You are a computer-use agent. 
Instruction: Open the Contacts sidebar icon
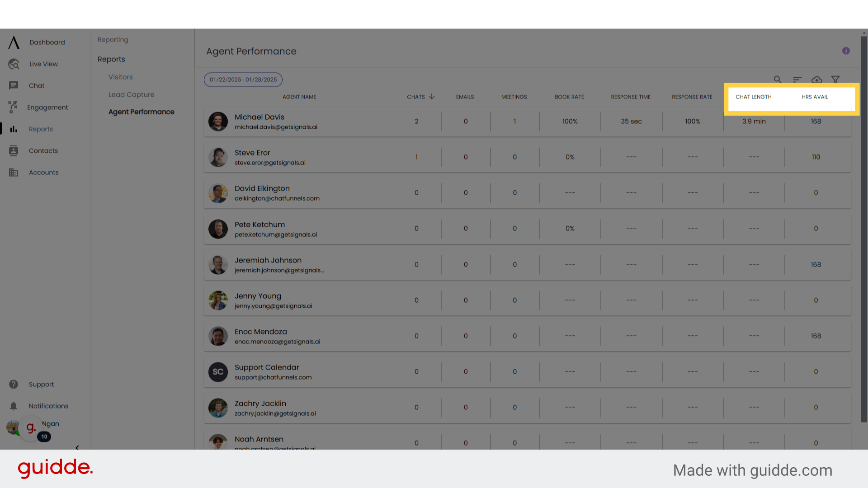pos(14,151)
